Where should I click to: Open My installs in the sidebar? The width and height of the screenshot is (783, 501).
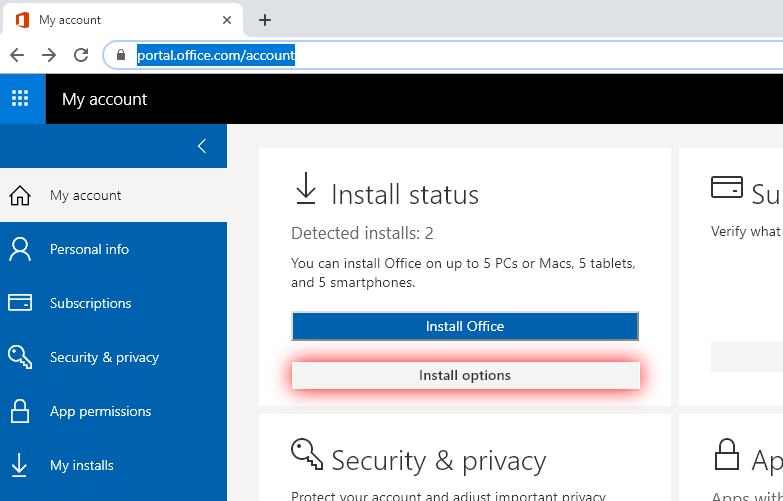[x=113, y=465]
